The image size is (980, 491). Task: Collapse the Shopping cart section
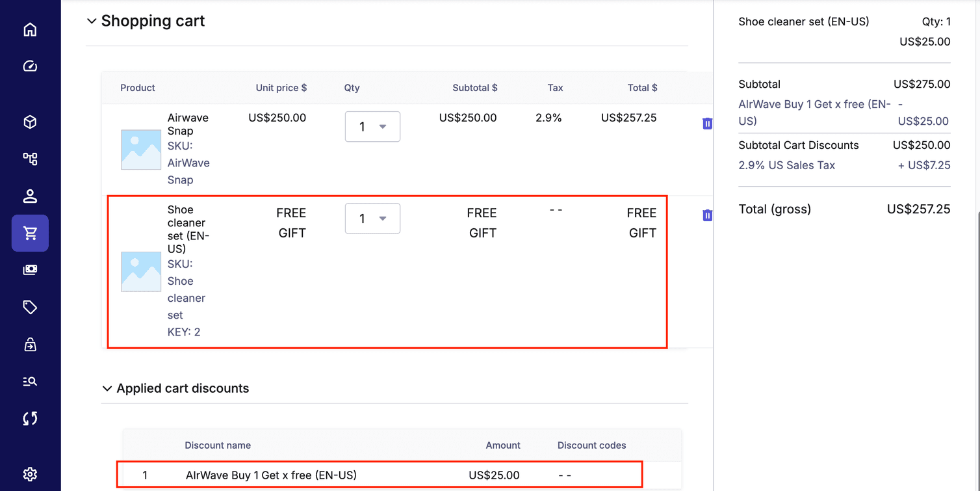click(91, 21)
